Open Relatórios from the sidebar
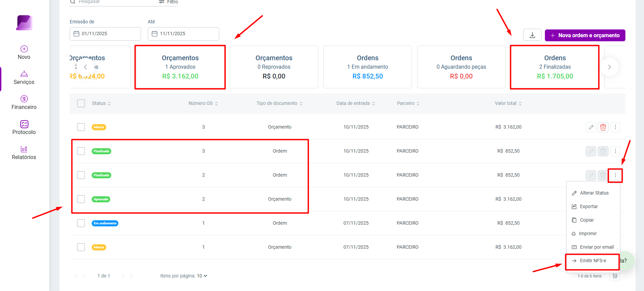644x291 pixels. click(x=24, y=153)
